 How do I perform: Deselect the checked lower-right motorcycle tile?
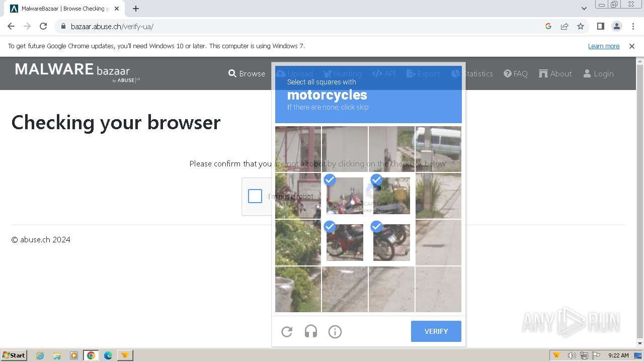(x=391, y=242)
